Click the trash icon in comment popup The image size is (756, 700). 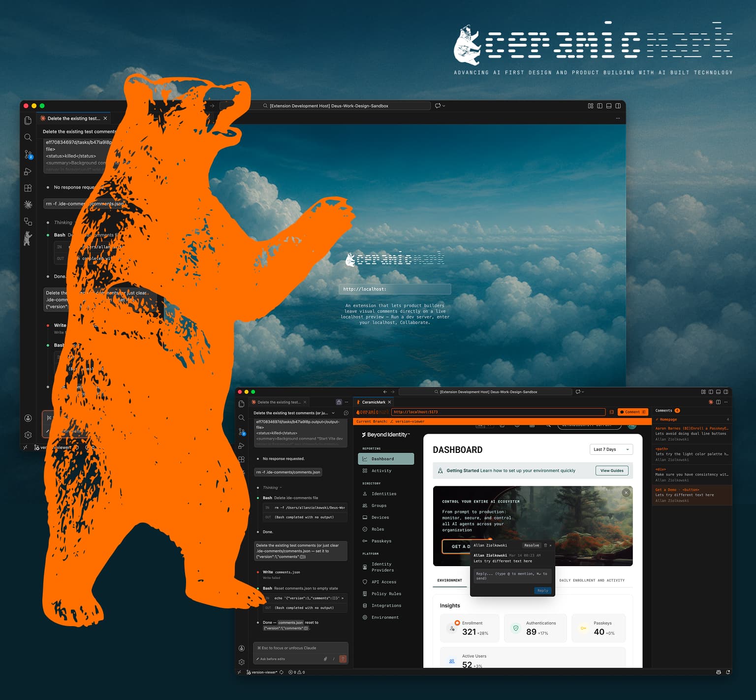pyautogui.click(x=545, y=545)
